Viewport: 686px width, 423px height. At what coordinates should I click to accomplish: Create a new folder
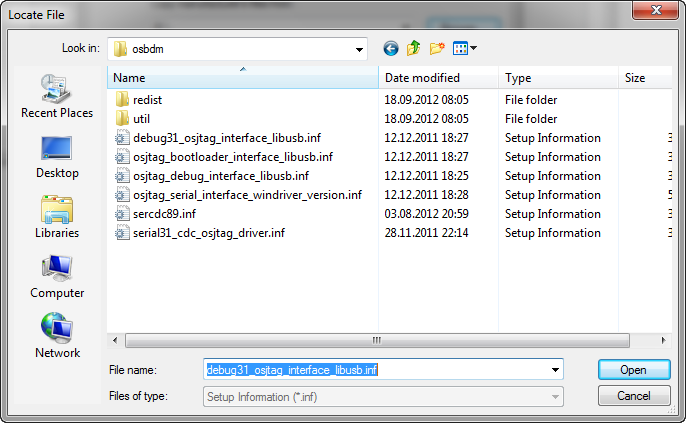437,48
